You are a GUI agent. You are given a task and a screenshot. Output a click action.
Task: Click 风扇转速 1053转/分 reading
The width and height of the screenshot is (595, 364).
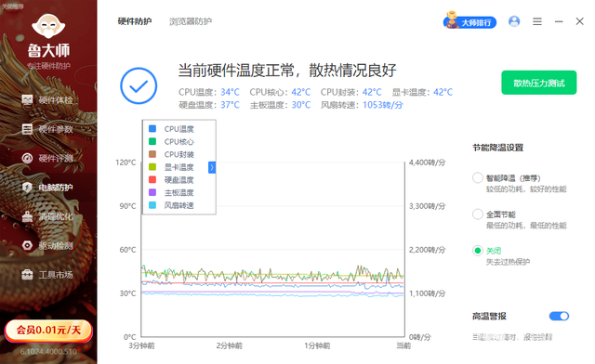pyautogui.click(x=362, y=105)
